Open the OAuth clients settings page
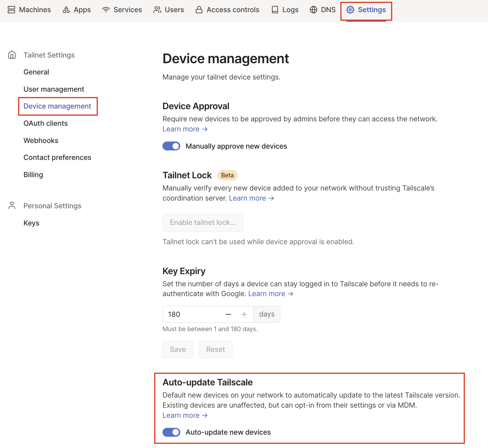 click(46, 123)
